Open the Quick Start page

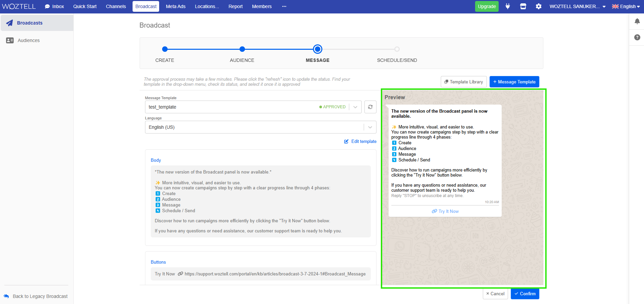point(85,6)
